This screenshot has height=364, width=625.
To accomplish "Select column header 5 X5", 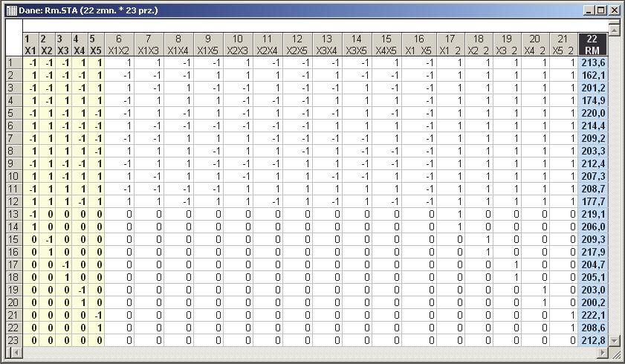I will tap(96, 45).
